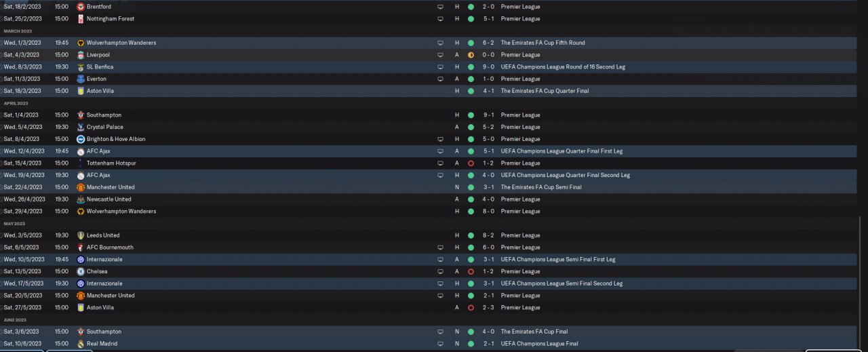Open UEFA Champions League Final competition link
Image resolution: width=868 pixels, height=352 pixels.
point(540,344)
